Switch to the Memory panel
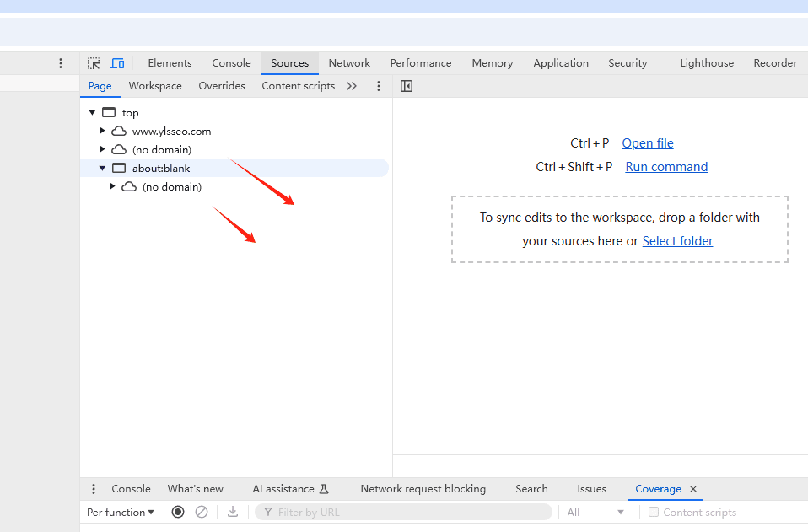Viewport: 808px width, 532px height. [492, 63]
